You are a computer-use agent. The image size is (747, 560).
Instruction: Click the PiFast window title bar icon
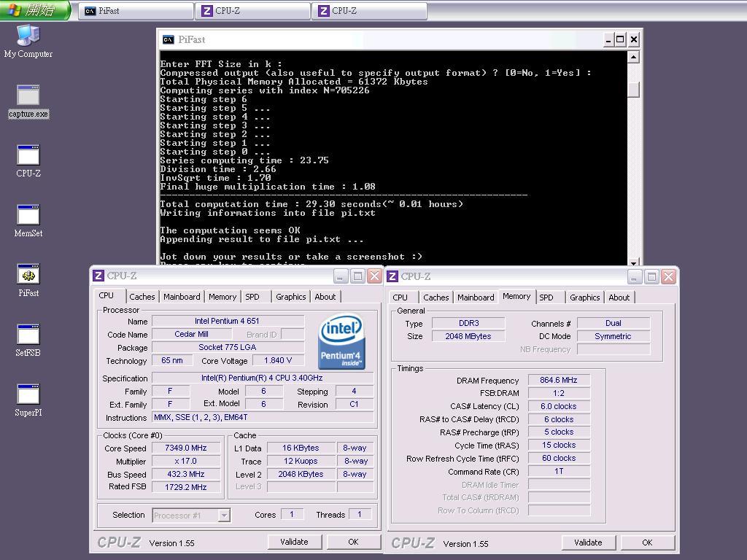(169, 39)
